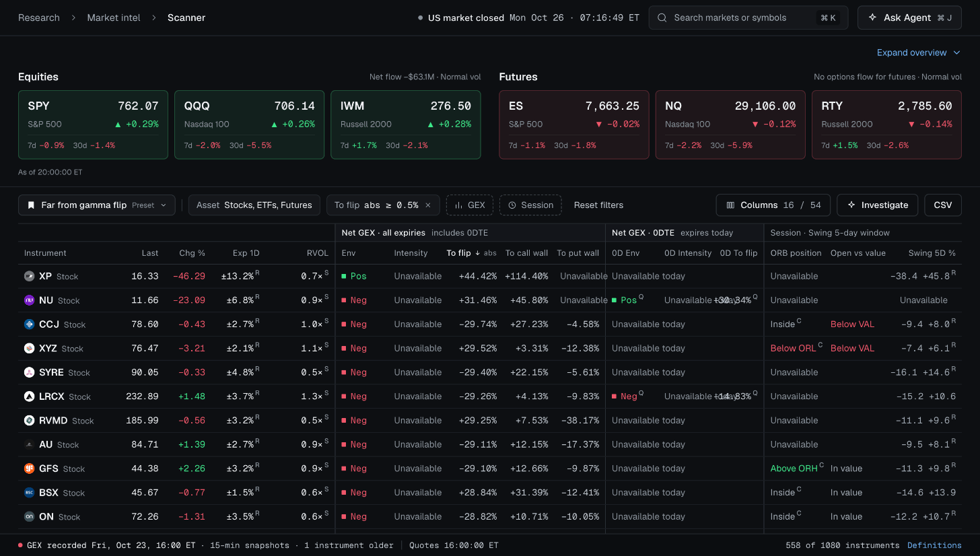Image resolution: width=980 pixels, height=556 pixels.
Task: Open the Definitions link in the footer
Action: pyautogui.click(x=934, y=545)
